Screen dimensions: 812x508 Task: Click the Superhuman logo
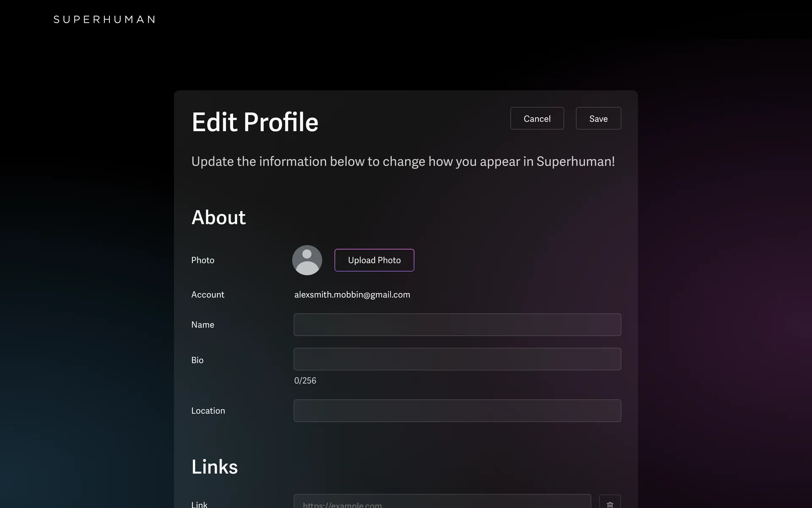(x=104, y=19)
